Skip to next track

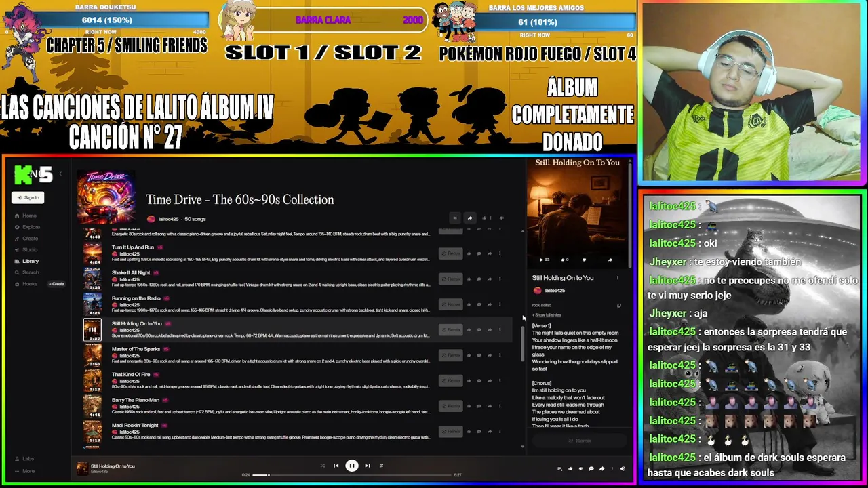[367, 466]
